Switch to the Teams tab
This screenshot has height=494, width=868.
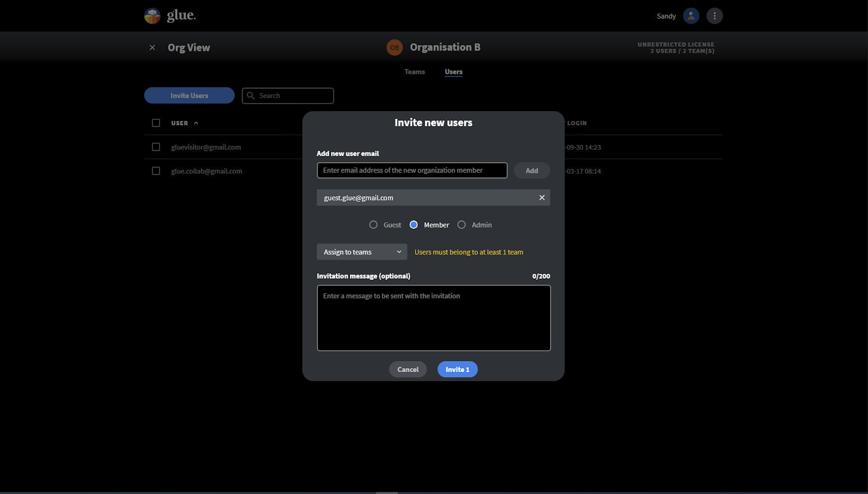coord(414,72)
